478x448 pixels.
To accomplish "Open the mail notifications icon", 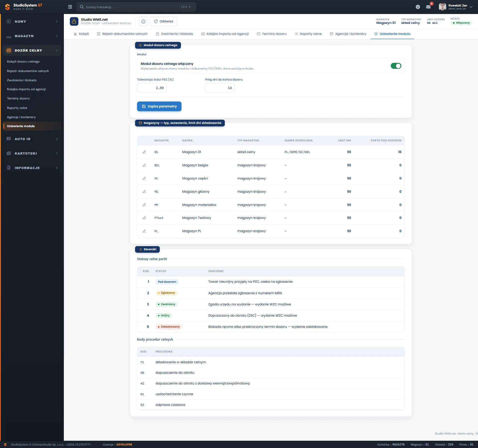I will point(428,7).
